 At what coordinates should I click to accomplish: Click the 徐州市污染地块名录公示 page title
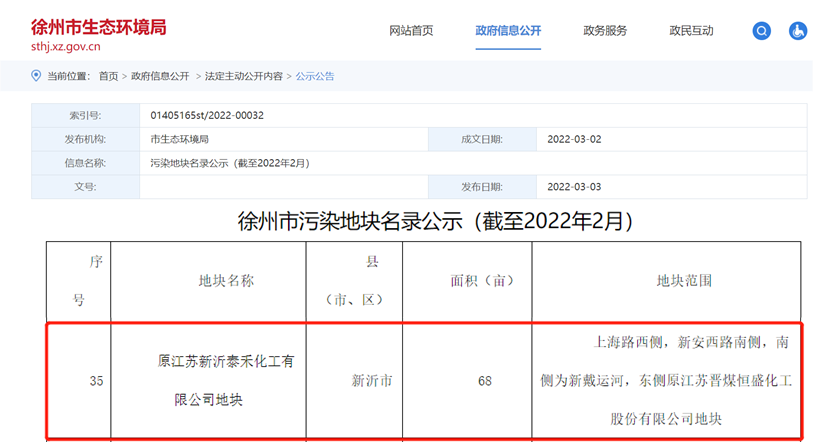pyautogui.click(x=435, y=221)
